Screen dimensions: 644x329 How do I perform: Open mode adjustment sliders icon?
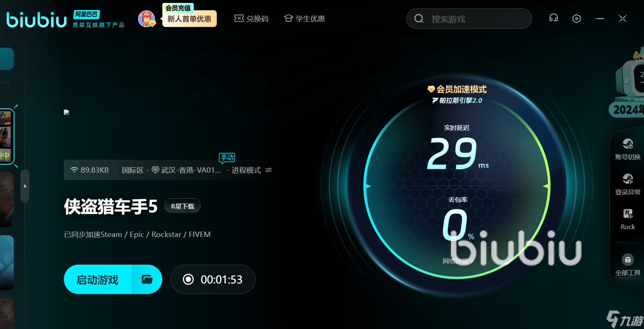[269, 170]
